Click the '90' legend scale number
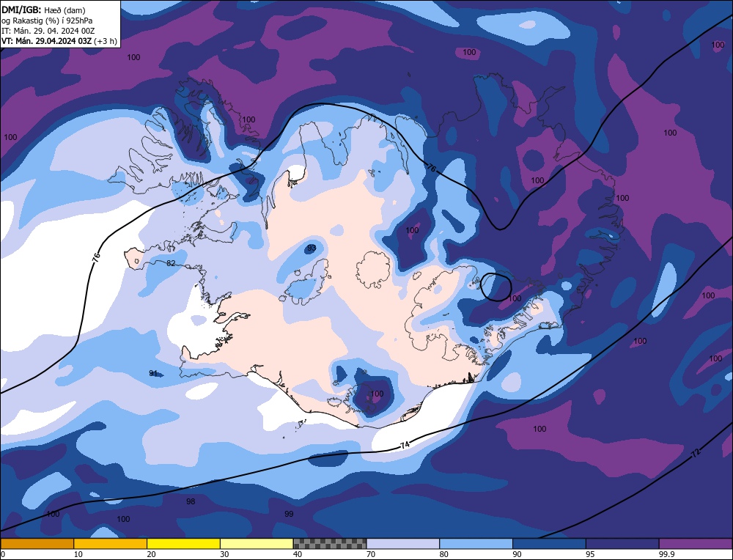Viewport: 733px width, 560px height. click(517, 554)
